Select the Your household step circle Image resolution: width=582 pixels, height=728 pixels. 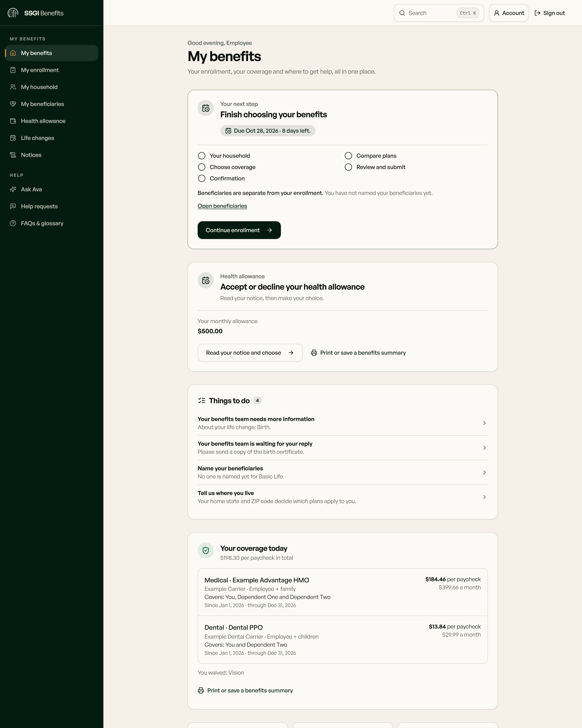[x=201, y=156]
